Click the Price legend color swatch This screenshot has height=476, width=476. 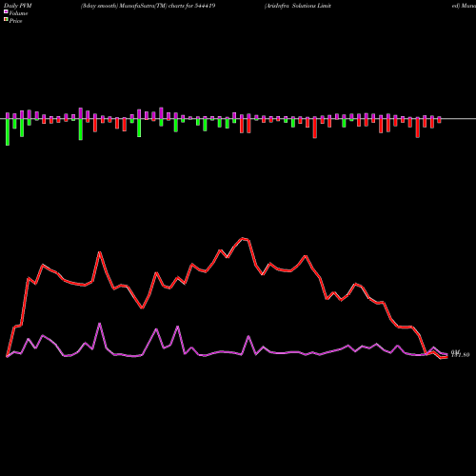[x=6, y=20]
